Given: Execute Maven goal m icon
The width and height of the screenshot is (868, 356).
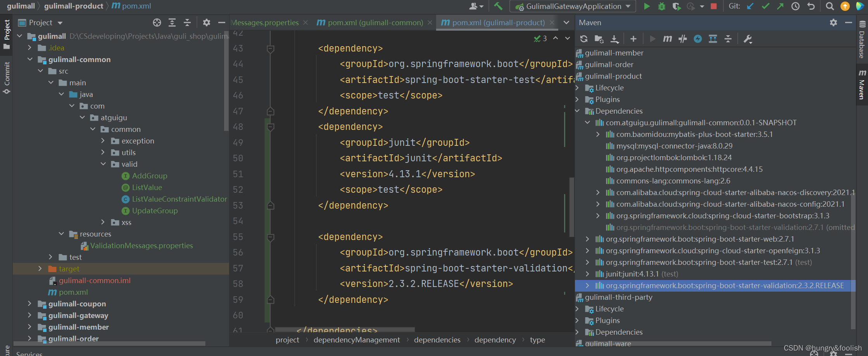Looking at the screenshot, I should (668, 39).
